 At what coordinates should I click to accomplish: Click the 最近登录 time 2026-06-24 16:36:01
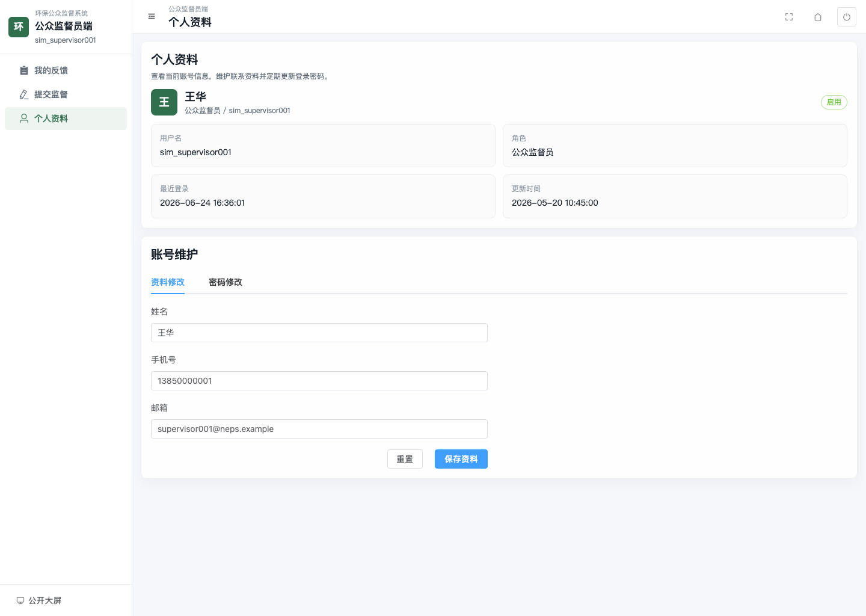[x=202, y=203]
